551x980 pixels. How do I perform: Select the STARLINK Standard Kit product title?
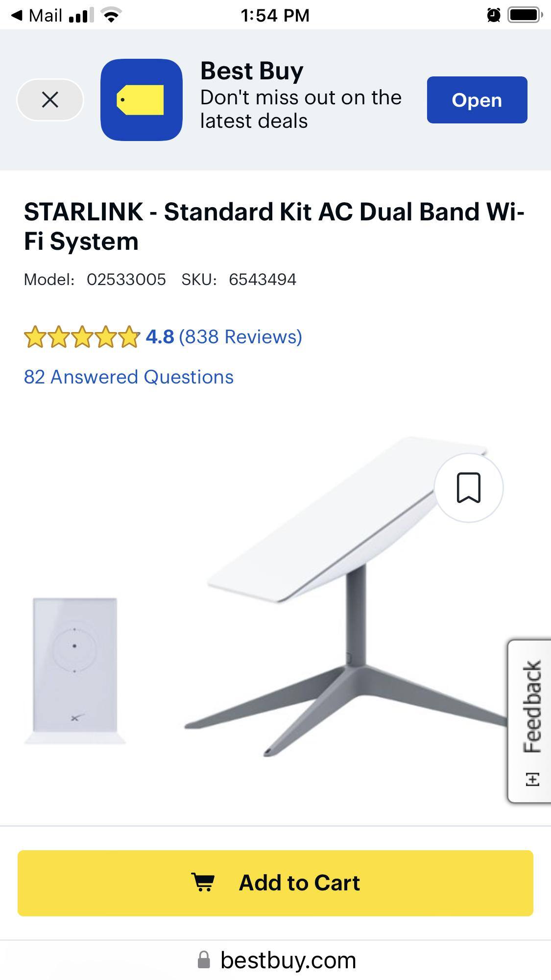[x=274, y=226]
